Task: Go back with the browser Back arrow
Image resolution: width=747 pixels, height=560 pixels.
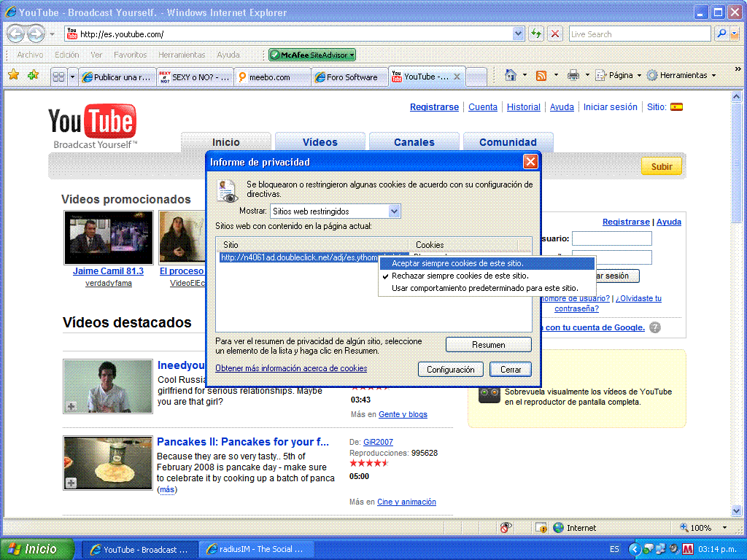Action: point(15,34)
